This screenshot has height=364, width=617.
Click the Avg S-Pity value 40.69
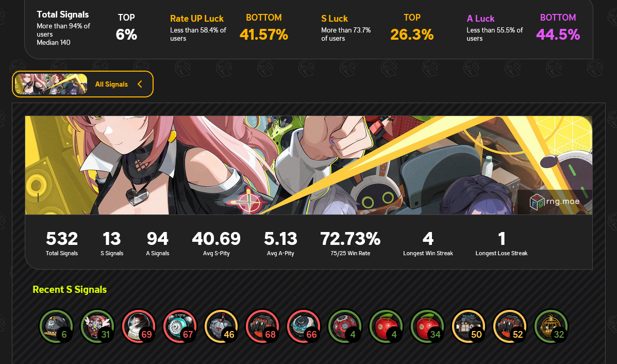(216, 239)
